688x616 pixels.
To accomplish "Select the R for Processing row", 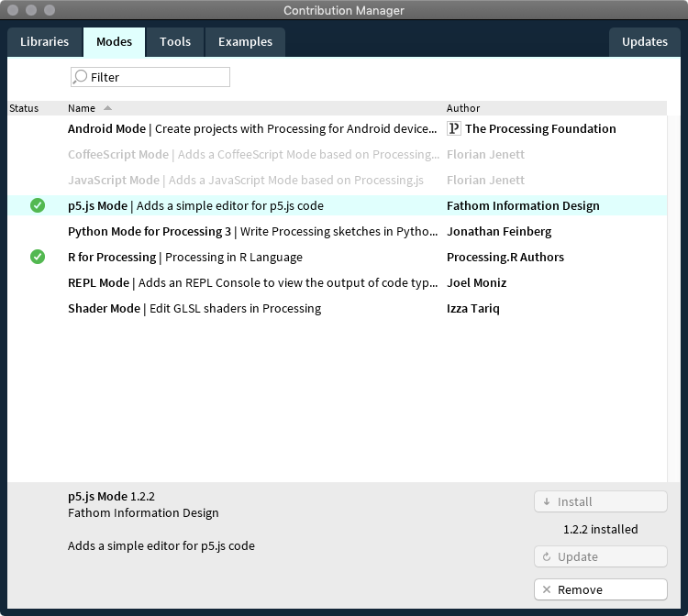I will (337, 257).
